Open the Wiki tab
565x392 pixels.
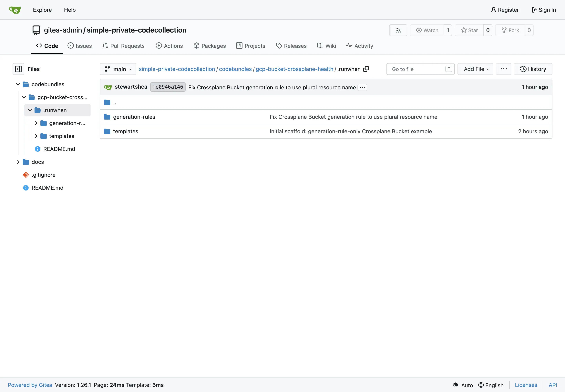click(326, 46)
